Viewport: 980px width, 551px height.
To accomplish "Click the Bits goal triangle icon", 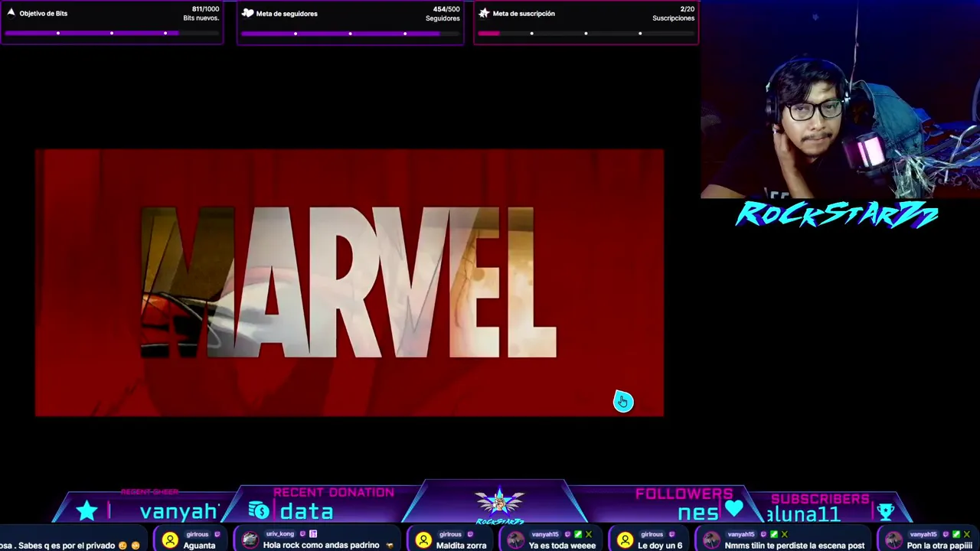I will tap(11, 13).
